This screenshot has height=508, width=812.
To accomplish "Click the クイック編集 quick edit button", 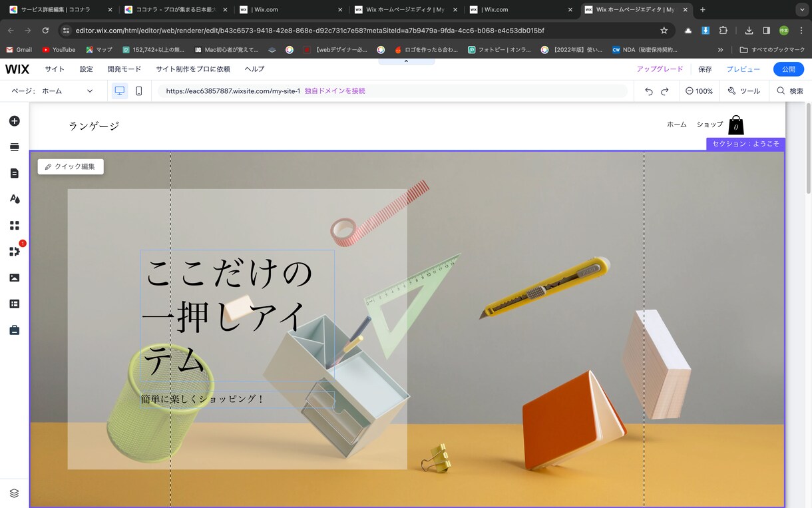I will tap(71, 166).
